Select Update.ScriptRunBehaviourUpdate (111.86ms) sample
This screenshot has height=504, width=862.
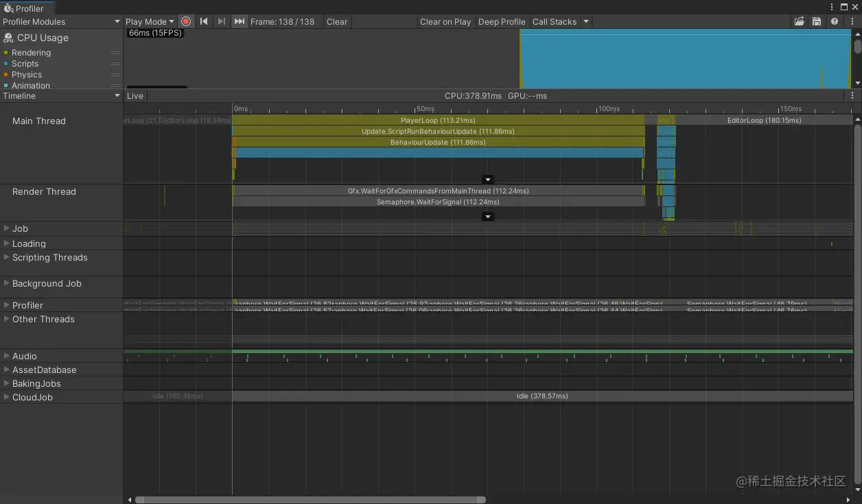[x=439, y=131]
